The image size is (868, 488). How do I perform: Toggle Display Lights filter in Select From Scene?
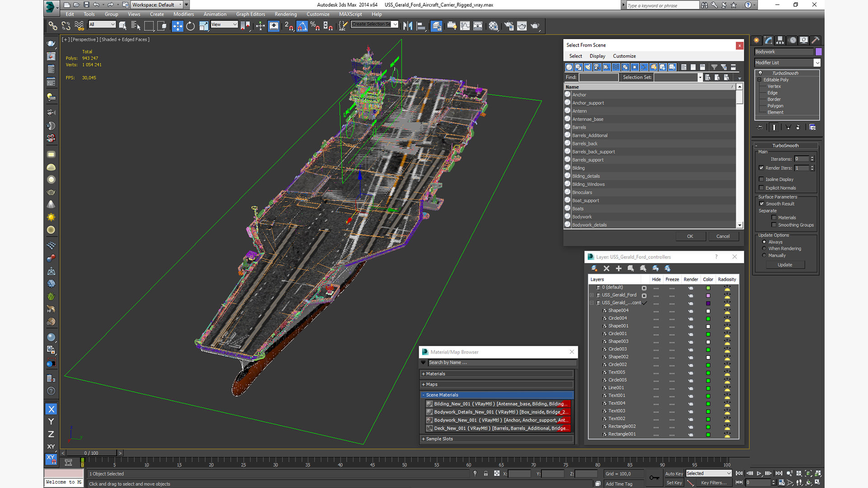(x=588, y=67)
